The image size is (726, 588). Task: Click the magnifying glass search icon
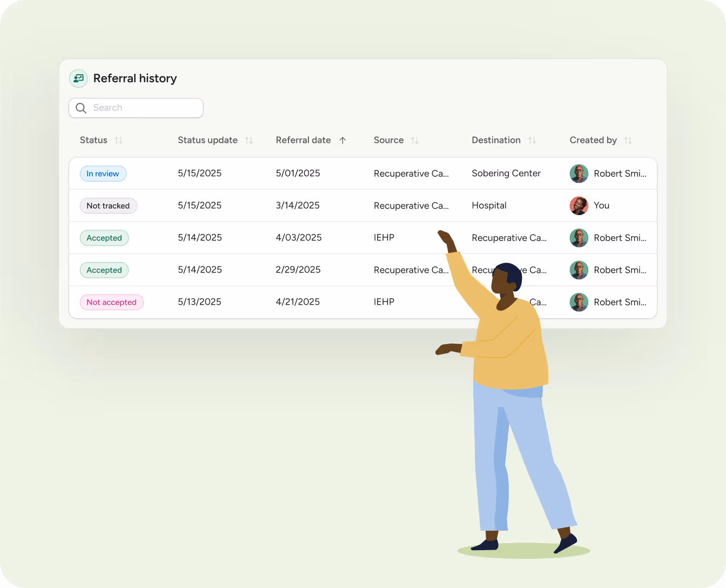pos(81,108)
